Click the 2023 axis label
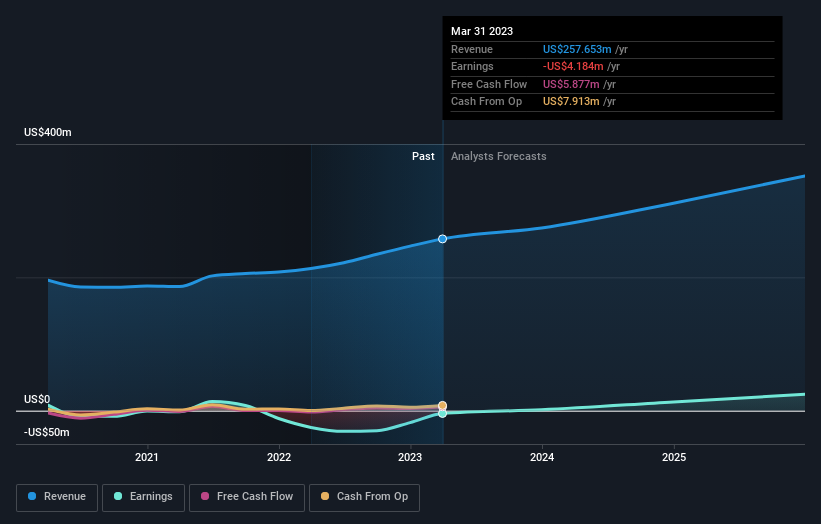This screenshot has width=821, height=524. pyautogui.click(x=410, y=457)
